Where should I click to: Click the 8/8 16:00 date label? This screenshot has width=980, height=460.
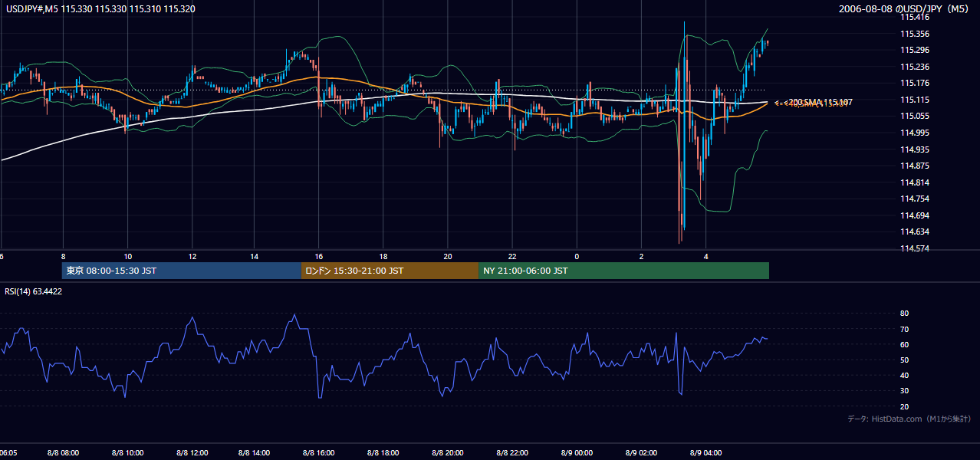coord(320,453)
